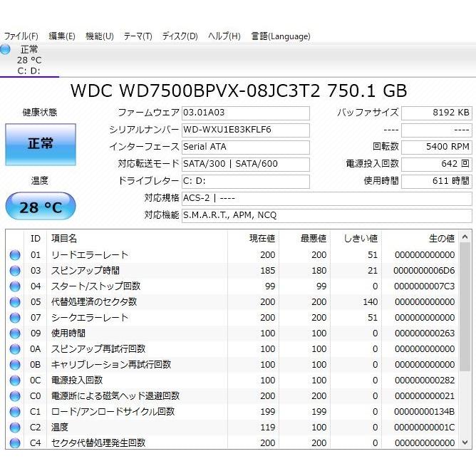Open the ヘルプ(H) menu

pos(224,36)
